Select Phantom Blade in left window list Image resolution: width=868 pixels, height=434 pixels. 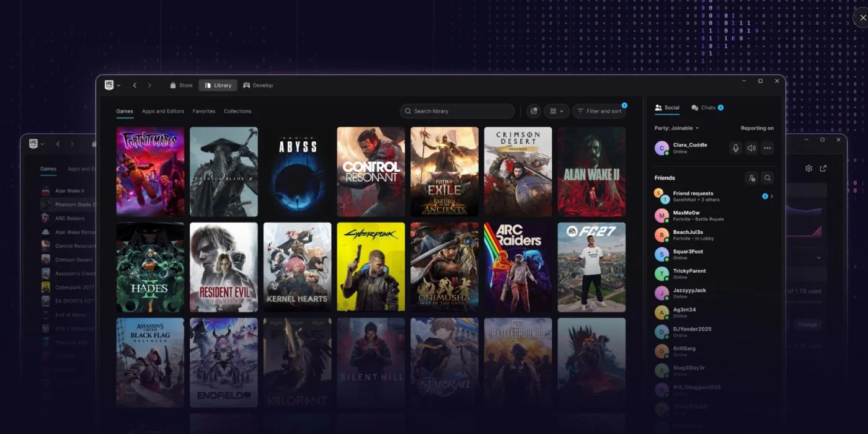tap(68, 205)
